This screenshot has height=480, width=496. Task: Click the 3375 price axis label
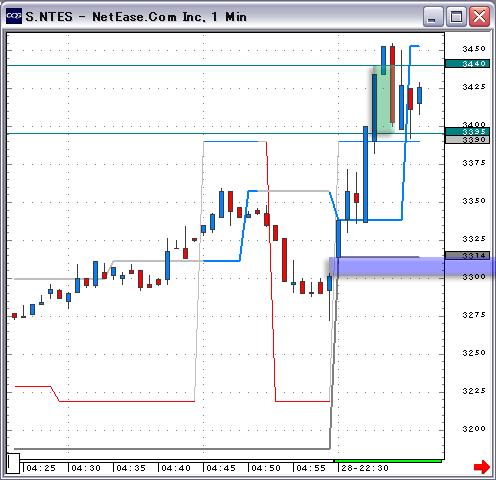tap(474, 163)
